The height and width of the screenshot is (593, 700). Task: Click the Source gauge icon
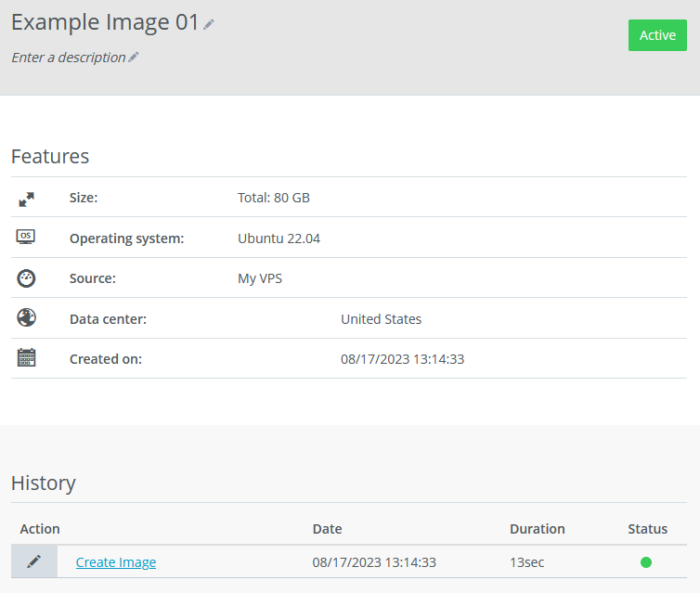[x=26, y=278]
